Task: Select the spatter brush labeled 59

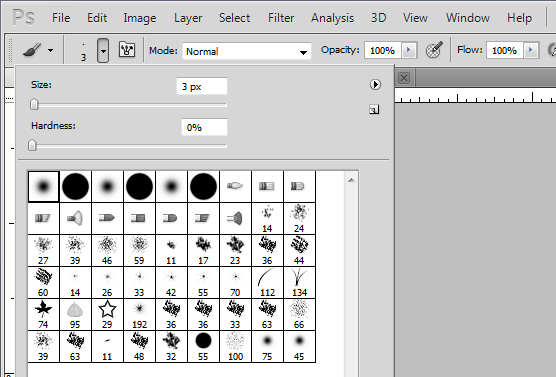Action: coord(139,250)
